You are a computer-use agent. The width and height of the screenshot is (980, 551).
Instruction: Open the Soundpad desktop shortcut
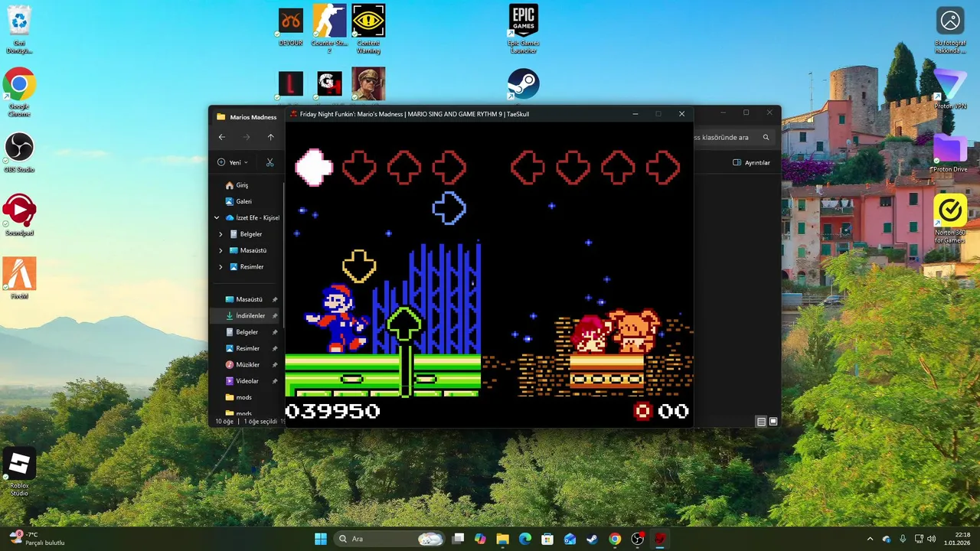[19, 216]
